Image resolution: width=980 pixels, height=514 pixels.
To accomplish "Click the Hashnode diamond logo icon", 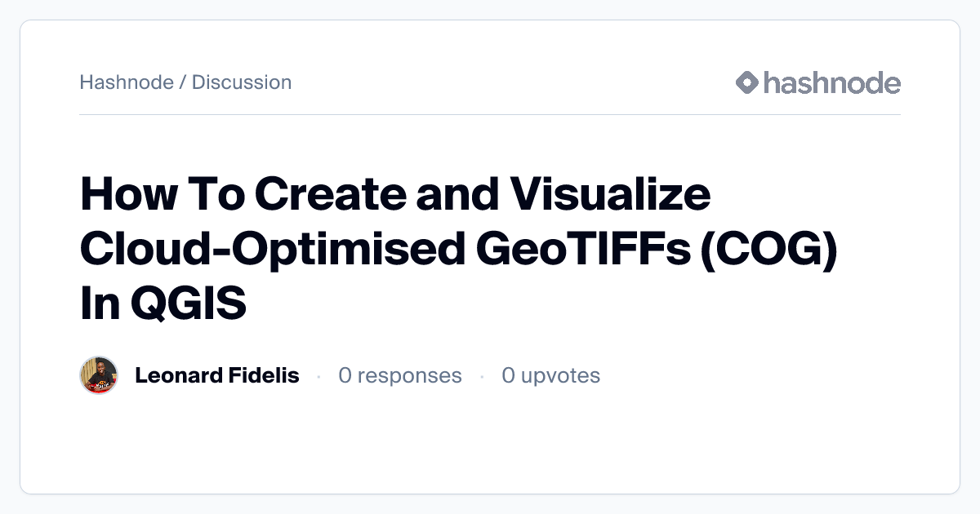I will [747, 82].
